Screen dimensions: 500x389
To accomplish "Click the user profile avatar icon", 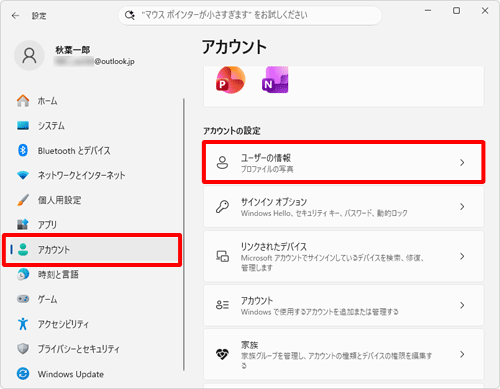I will tap(29, 56).
